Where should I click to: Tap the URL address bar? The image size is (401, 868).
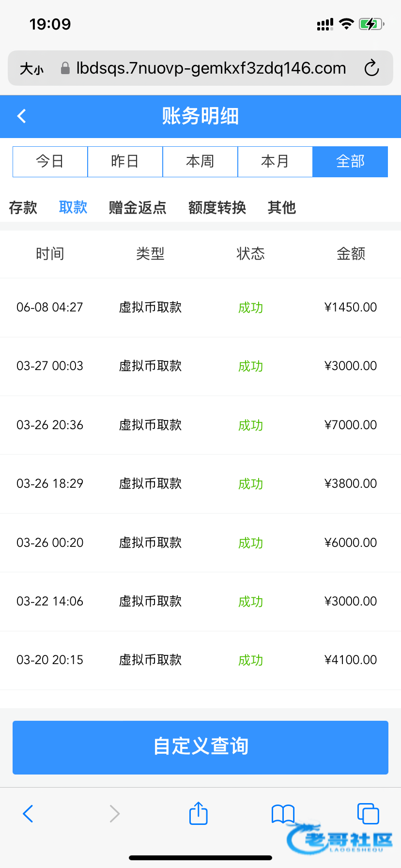pyautogui.click(x=211, y=68)
